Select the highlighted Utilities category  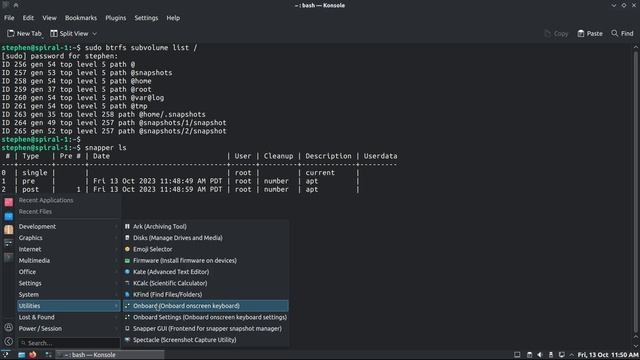click(69, 306)
